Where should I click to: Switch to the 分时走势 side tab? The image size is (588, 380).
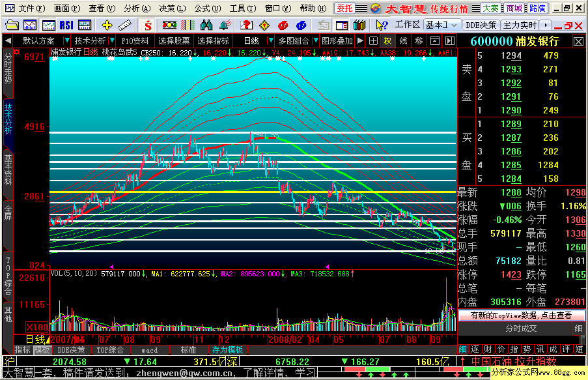point(8,68)
